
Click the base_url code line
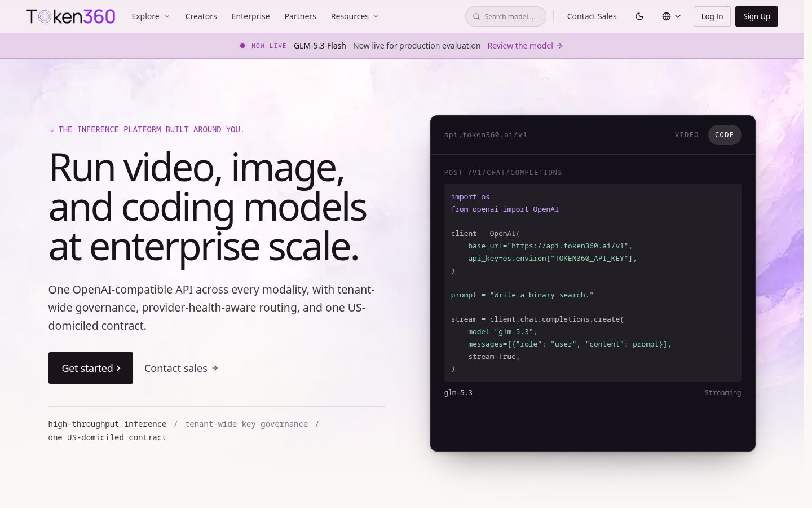(x=550, y=246)
